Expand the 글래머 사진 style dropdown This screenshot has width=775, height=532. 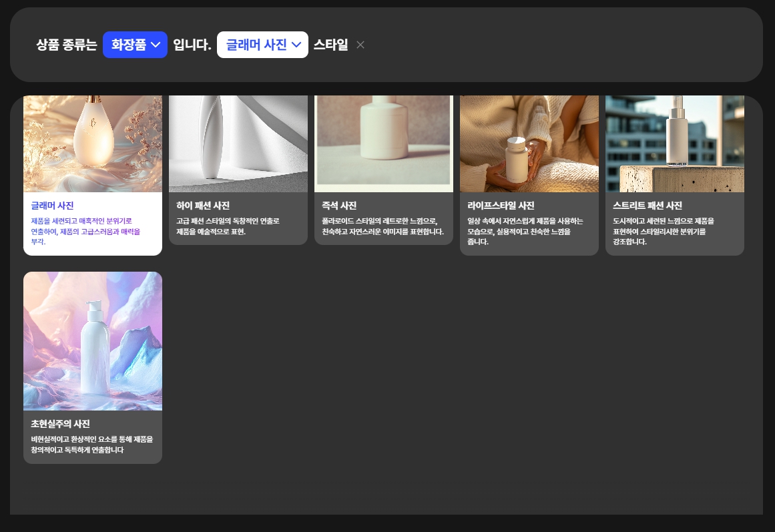(x=262, y=45)
